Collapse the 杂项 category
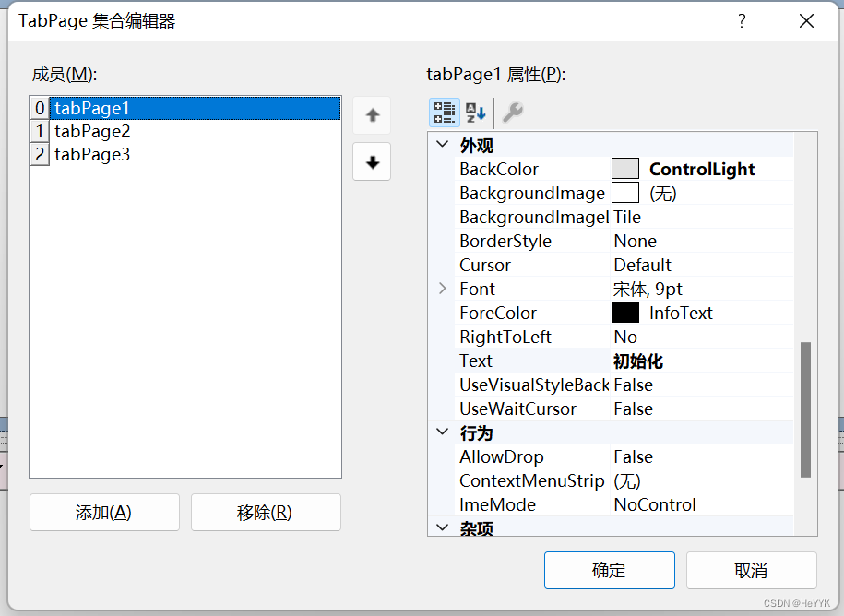Image resolution: width=844 pixels, height=616 pixels. [443, 527]
